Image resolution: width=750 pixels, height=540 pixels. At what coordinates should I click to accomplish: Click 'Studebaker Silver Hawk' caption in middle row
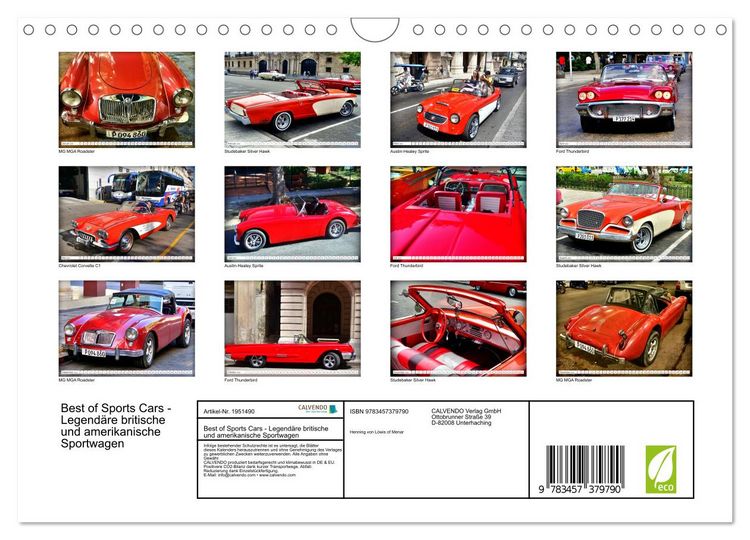[x=578, y=265]
